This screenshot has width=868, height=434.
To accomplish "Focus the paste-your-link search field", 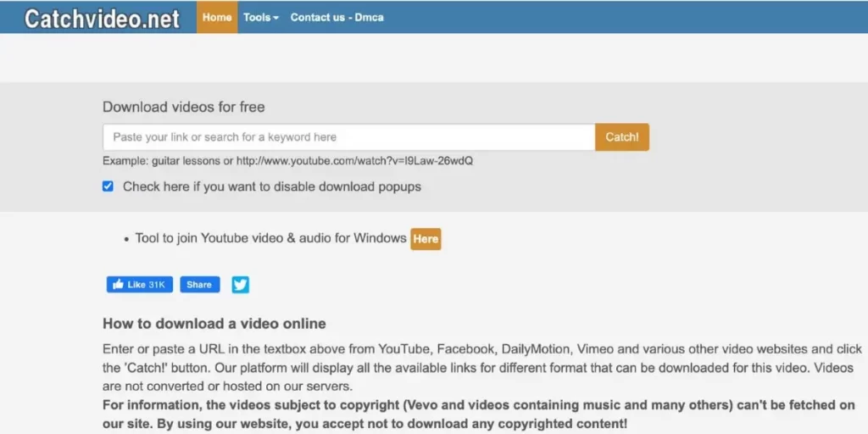I will tap(349, 136).
